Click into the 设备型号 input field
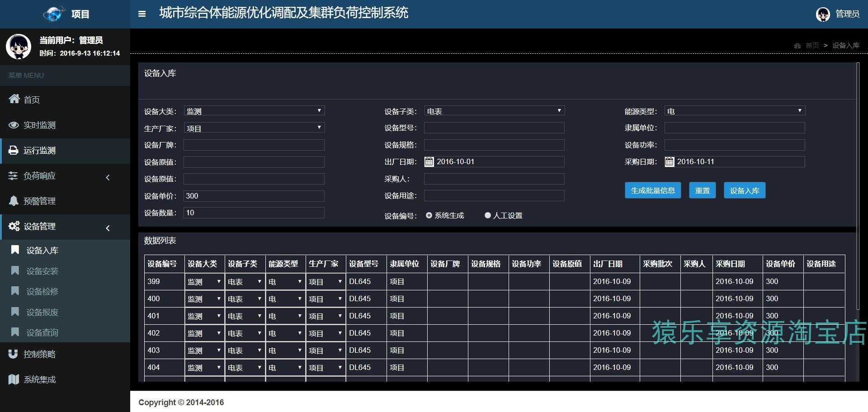This screenshot has width=868, height=412. click(x=494, y=128)
